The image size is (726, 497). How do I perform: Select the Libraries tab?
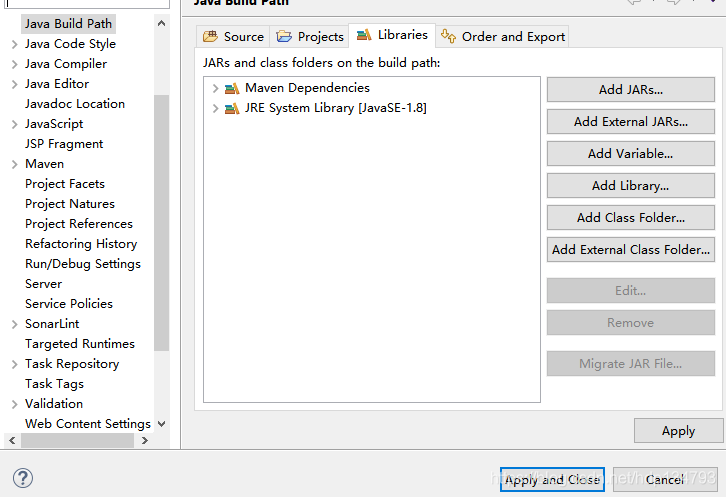pos(392,35)
